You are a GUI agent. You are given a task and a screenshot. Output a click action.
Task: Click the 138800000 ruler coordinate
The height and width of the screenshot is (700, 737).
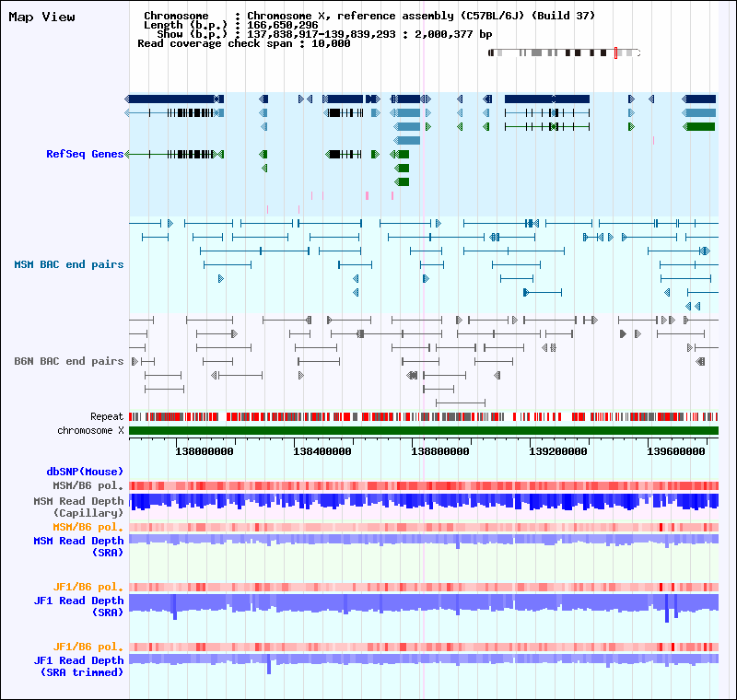pos(440,451)
